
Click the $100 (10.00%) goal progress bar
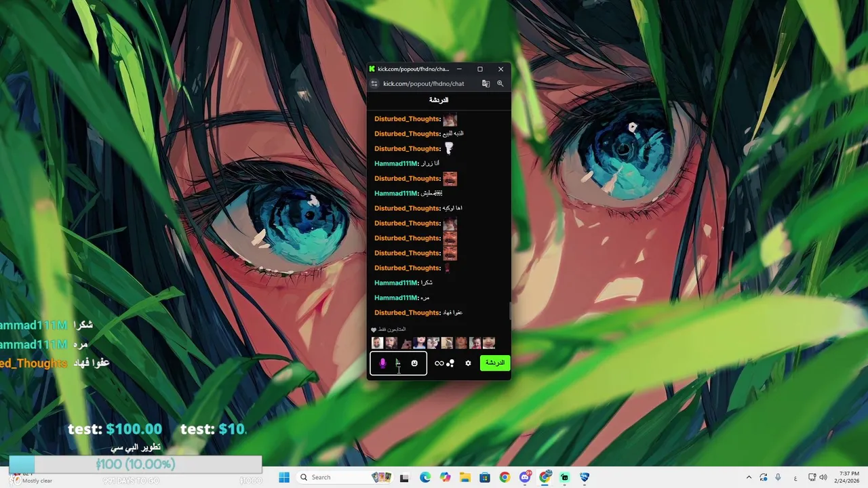click(x=136, y=464)
